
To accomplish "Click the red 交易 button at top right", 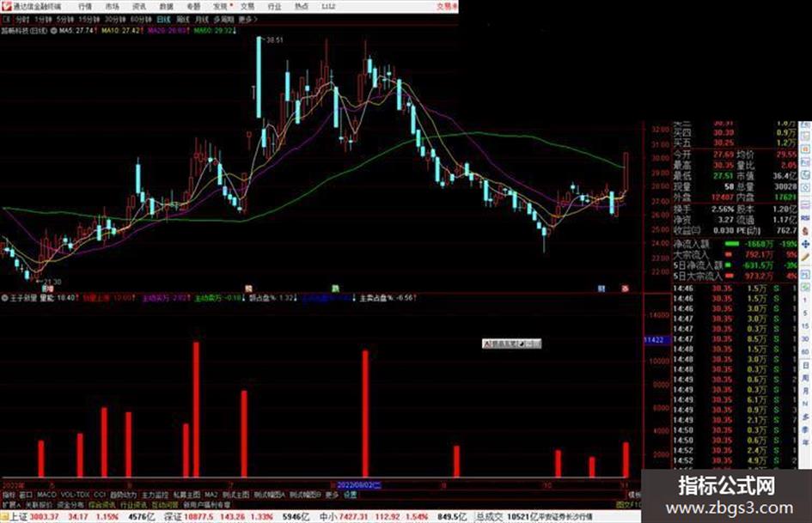I will click(447, 7).
